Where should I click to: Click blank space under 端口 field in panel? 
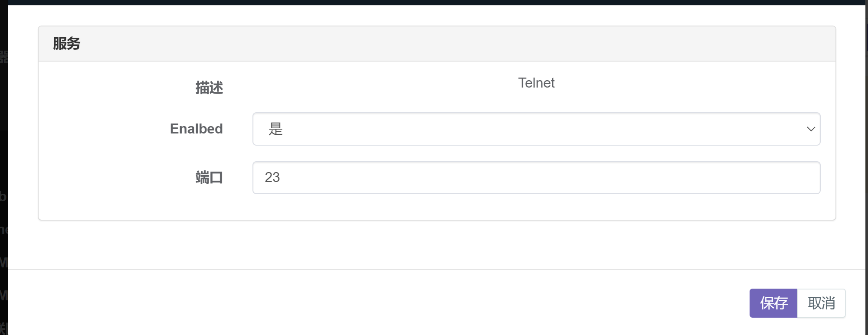(437, 207)
